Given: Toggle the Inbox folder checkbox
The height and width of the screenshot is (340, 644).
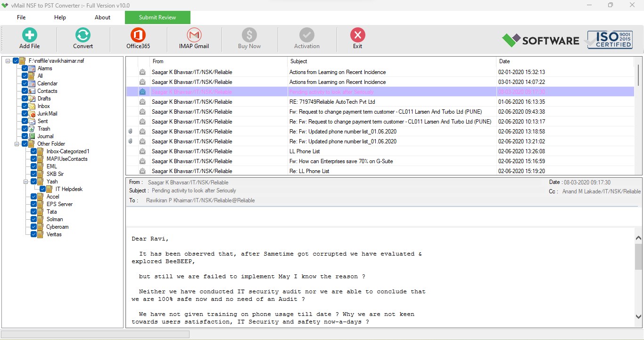Looking at the screenshot, I should click(25, 106).
